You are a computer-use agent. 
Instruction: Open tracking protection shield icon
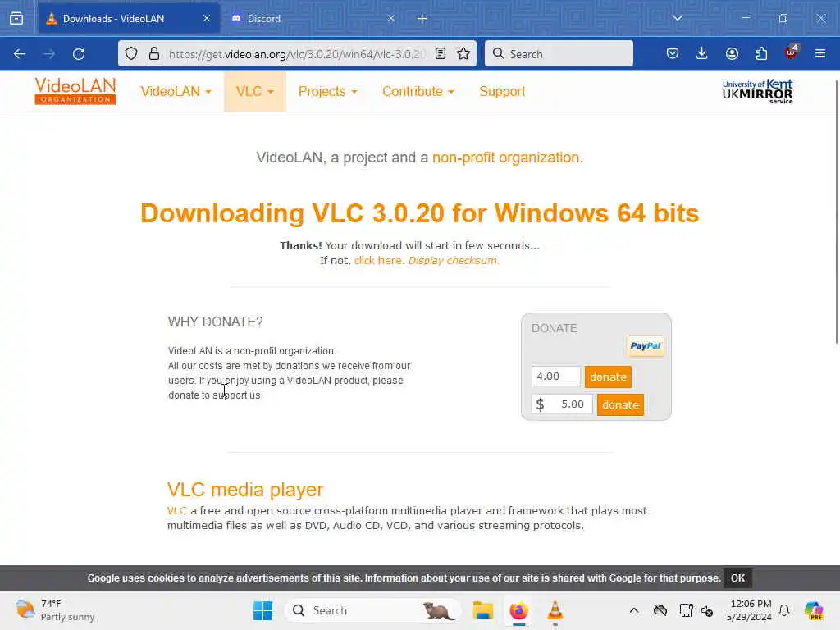[x=131, y=53]
